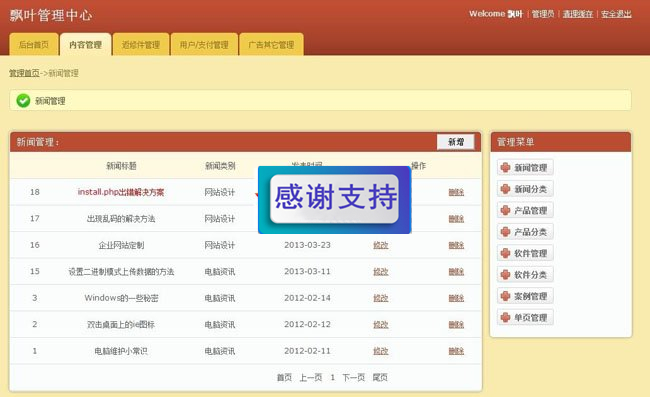The height and width of the screenshot is (397, 650).
Task: Click the 双击桌面上的ie图标 title
Action: click(121, 325)
